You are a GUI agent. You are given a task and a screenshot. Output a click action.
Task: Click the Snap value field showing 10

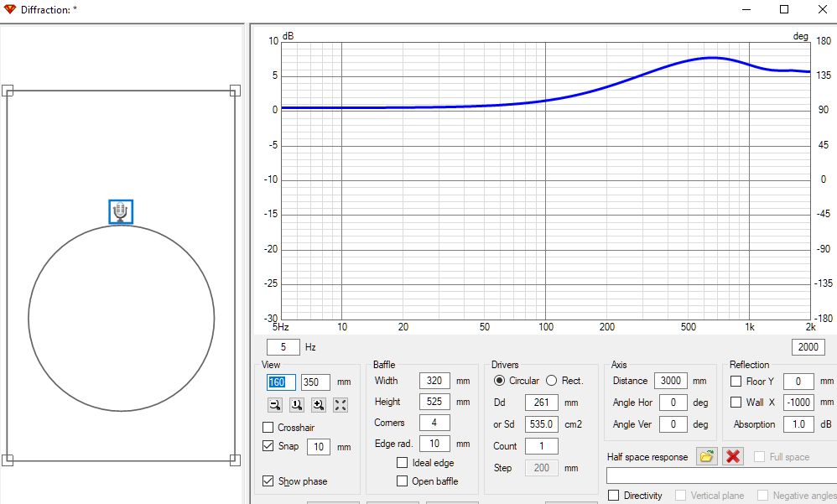319,446
